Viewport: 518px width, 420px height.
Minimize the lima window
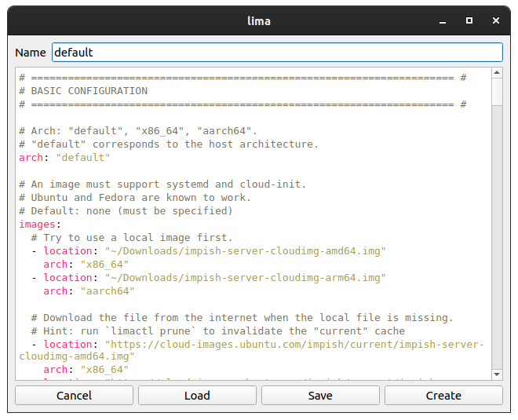pos(443,21)
